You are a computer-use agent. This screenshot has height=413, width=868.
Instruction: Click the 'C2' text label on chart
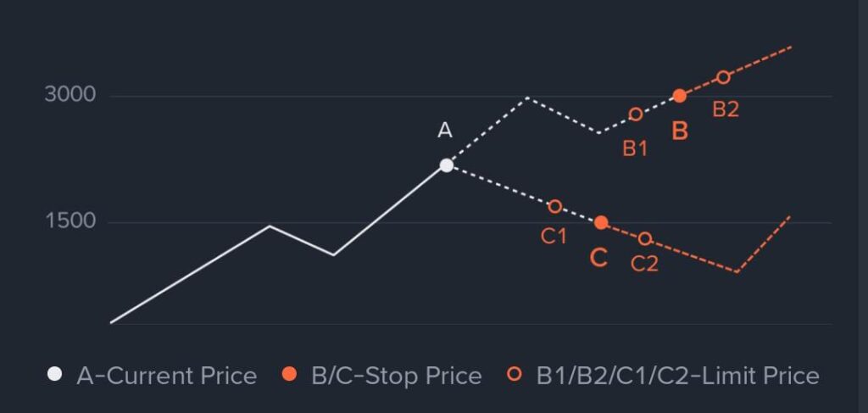(645, 264)
